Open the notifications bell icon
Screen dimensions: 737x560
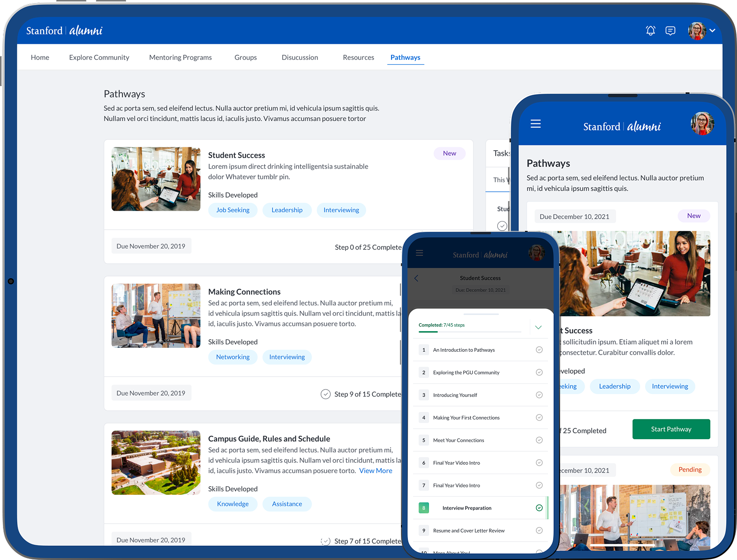tap(650, 30)
